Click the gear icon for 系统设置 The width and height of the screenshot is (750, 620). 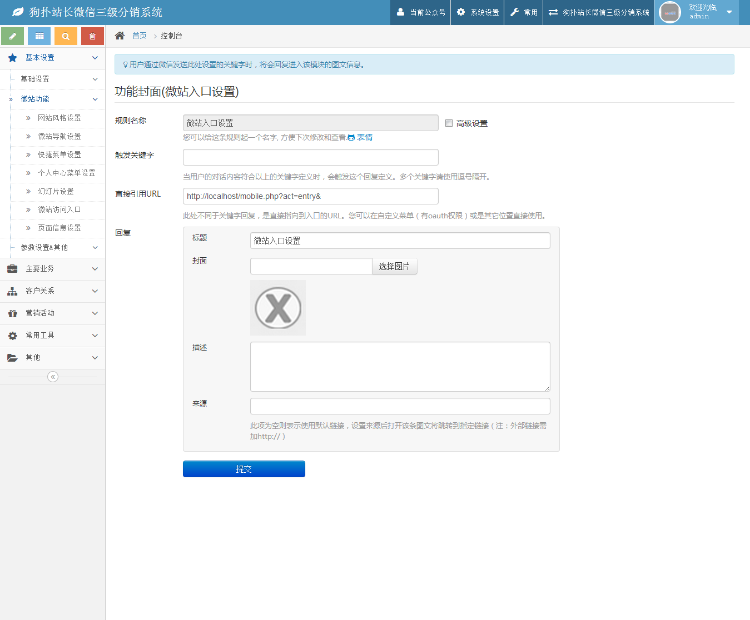(x=461, y=12)
